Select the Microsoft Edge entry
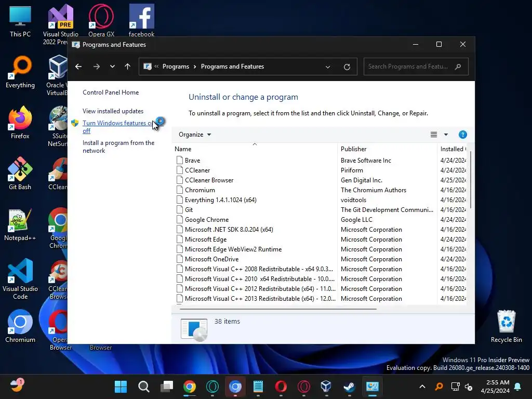 point(321,239)
